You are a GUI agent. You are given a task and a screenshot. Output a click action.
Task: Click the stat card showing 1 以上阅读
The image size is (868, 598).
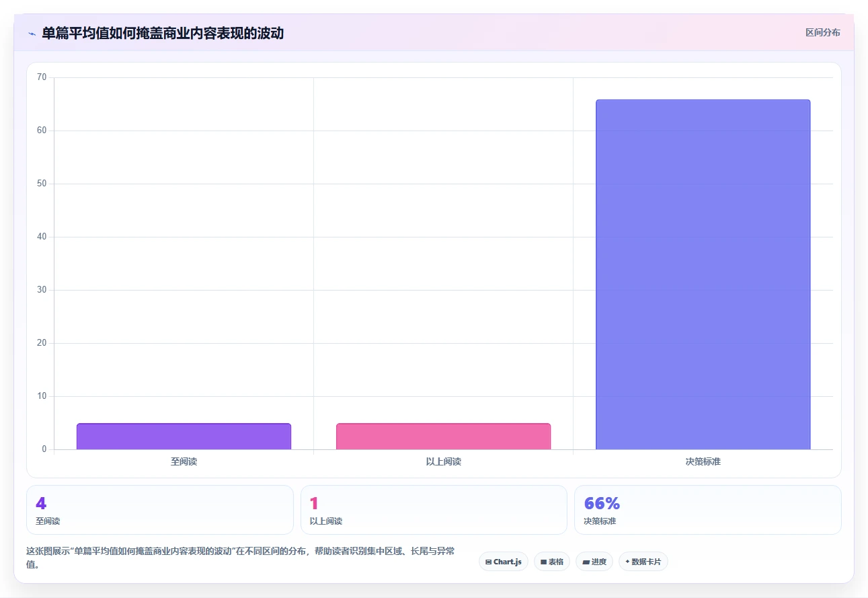click(x=434, y=510)
